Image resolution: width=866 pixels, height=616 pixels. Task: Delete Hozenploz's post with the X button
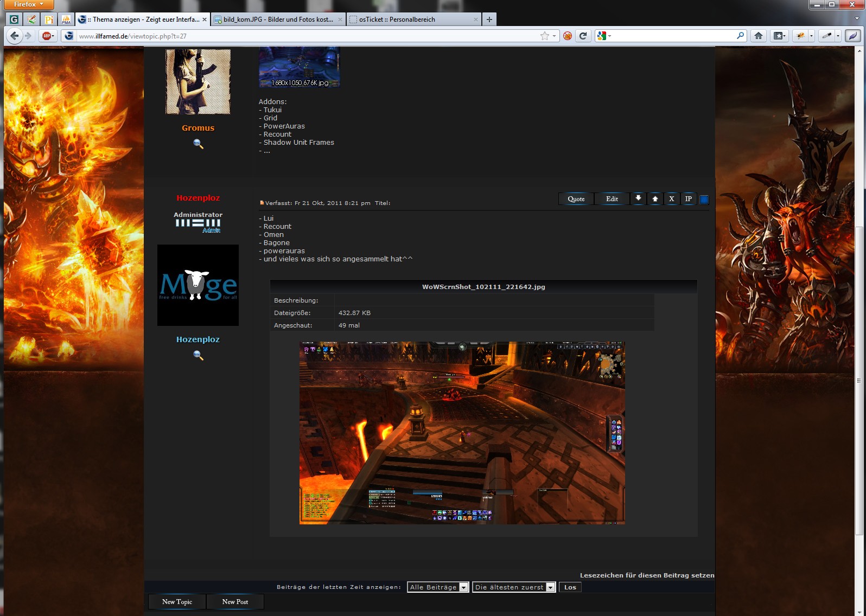point(672,198)
